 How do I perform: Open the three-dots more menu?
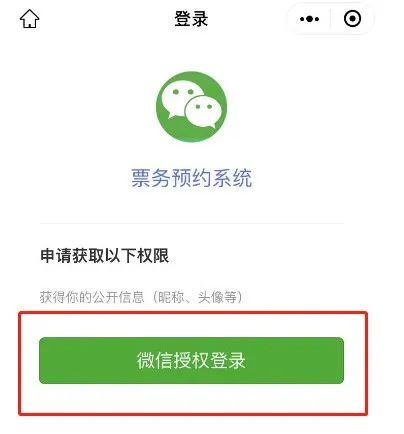pyautogui.click(x=309, y=19)
